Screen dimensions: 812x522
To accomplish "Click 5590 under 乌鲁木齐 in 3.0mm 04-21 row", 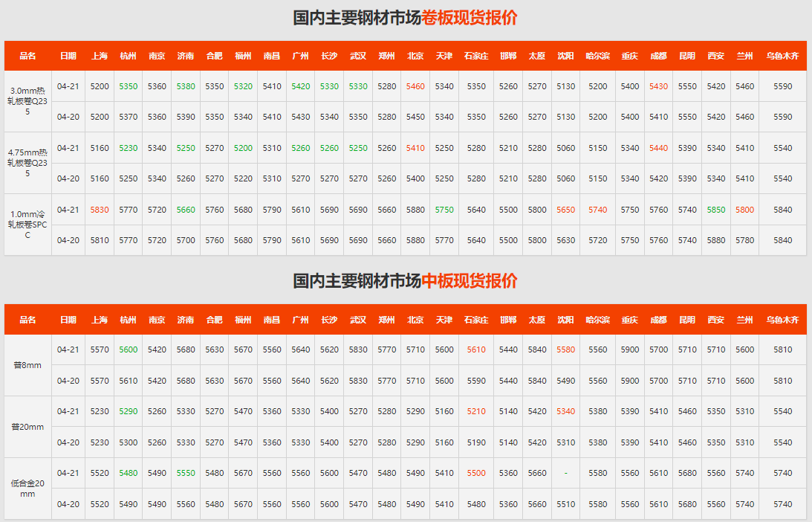I will pyautogui.click(x=782, y=86).
